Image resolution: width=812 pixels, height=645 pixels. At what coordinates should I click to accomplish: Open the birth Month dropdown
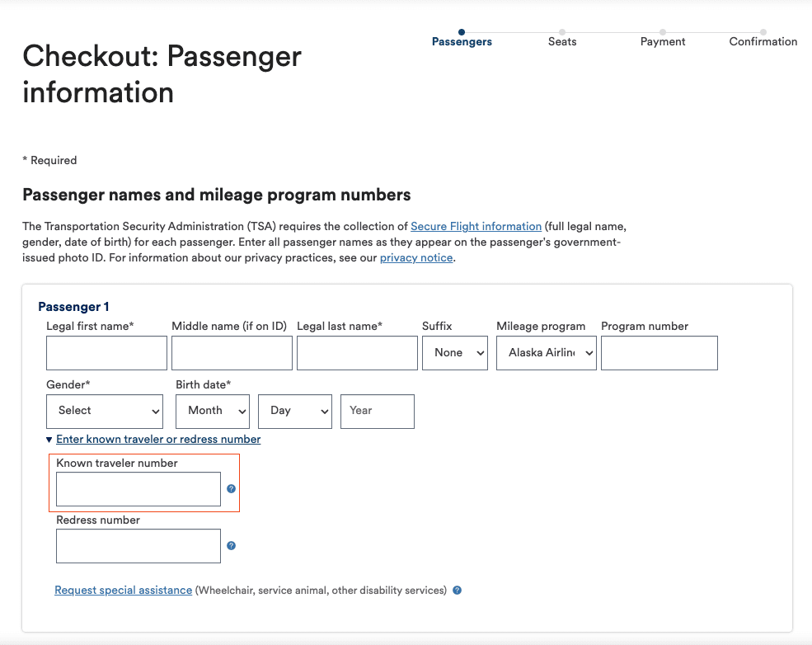(x=212, y=411)
